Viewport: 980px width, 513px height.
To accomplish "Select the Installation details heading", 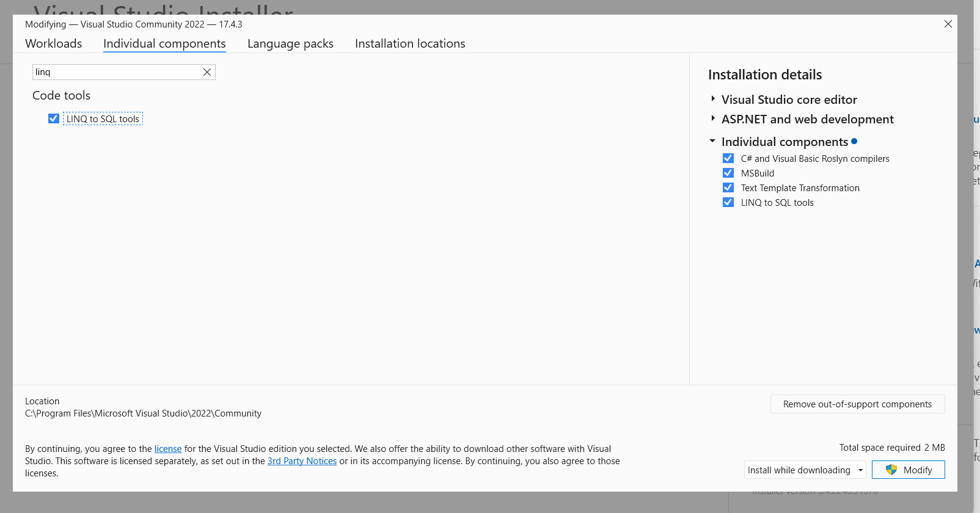I will pyautogui.click(x=765, y=75).
